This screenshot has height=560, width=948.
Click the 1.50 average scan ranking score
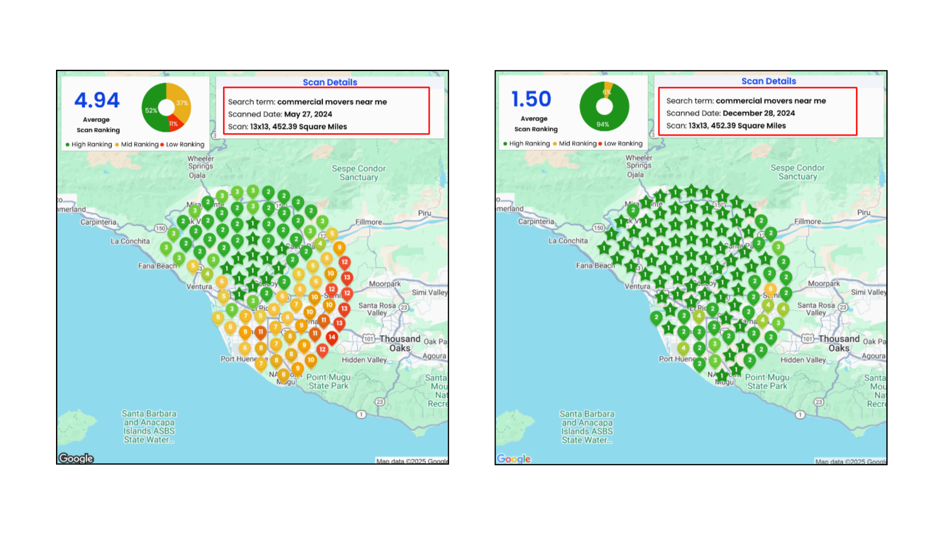click(x=531, y=99)
